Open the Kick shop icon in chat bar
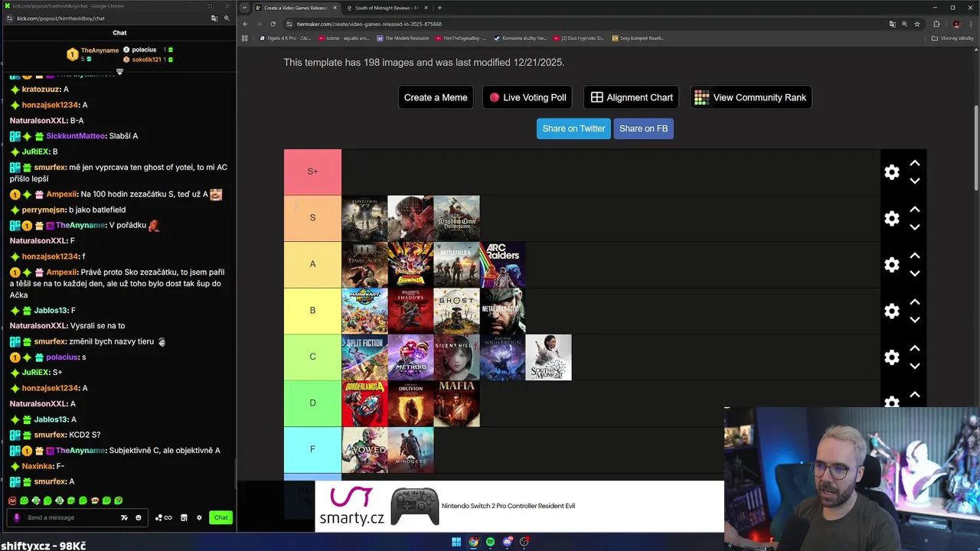The image size is (980, 551). pos(184,517)
